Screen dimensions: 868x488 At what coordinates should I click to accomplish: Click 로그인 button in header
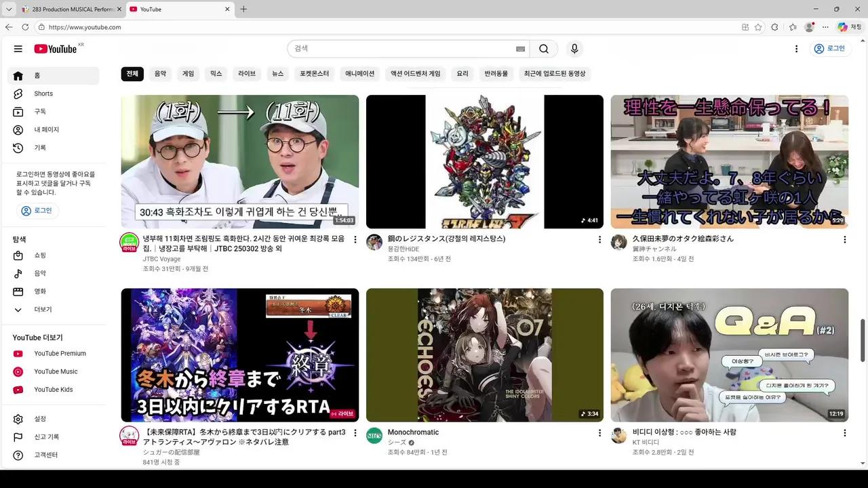(831, 49)
